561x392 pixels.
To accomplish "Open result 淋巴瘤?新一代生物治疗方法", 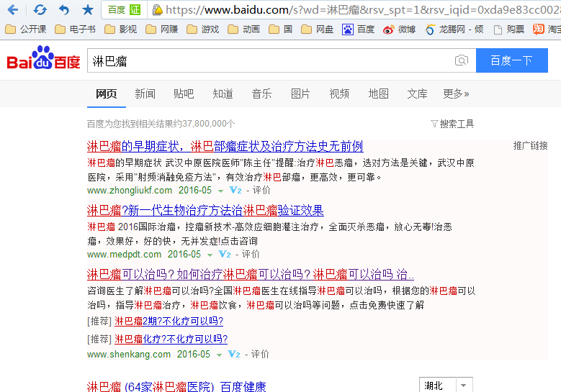I will click(205, 211).
